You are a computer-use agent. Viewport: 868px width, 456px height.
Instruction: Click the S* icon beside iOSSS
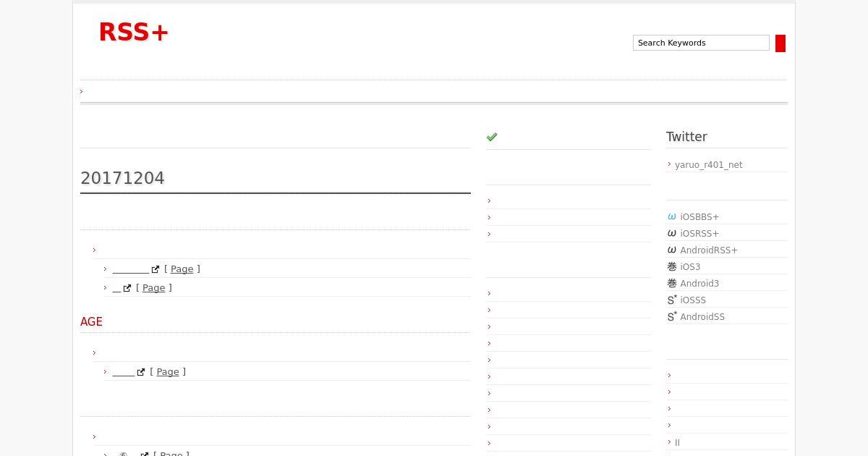(x=672, y=300)
